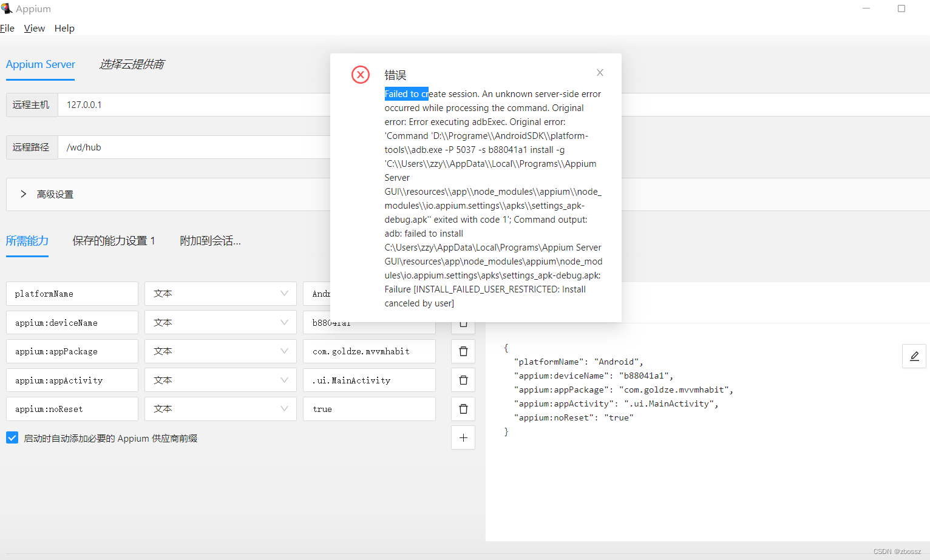Click the appium:appPackage capability name field
The height and width of the screenshot is (560, 930).
pyautogui.click(x=72, y=351)
